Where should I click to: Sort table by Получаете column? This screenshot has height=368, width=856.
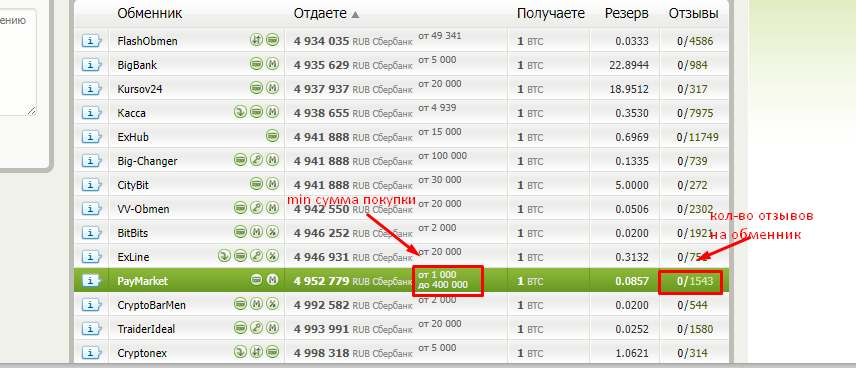(x=550, y=14)
